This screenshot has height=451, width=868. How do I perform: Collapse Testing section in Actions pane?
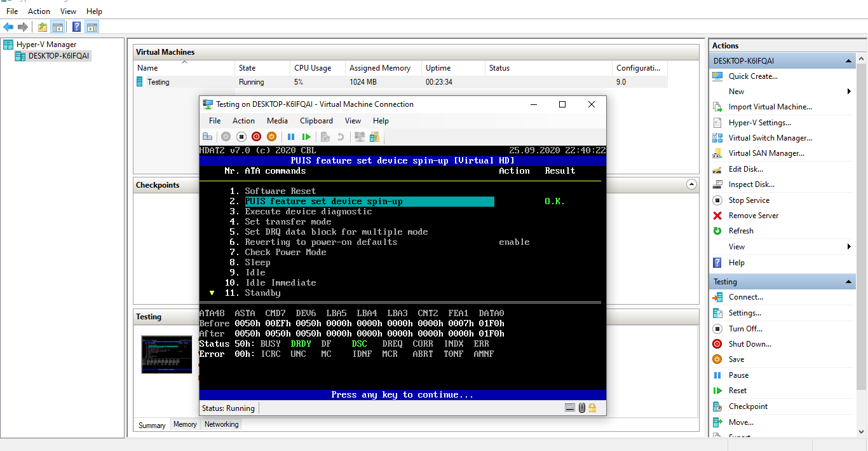tap(848, 282)
